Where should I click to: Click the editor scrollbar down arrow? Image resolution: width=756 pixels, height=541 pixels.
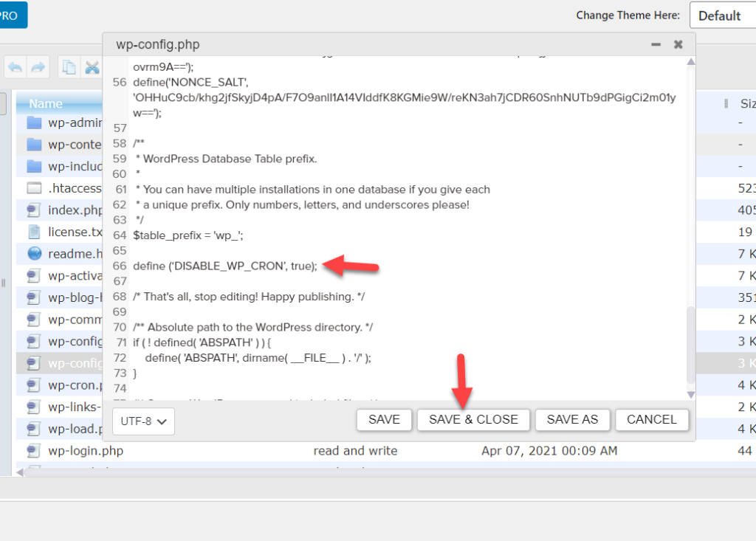[x=690, y=395]
